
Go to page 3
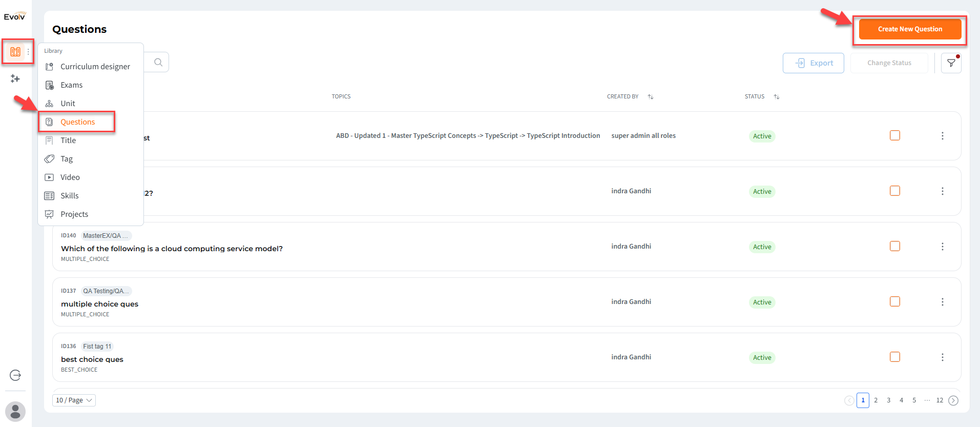[x=889, y=400]
